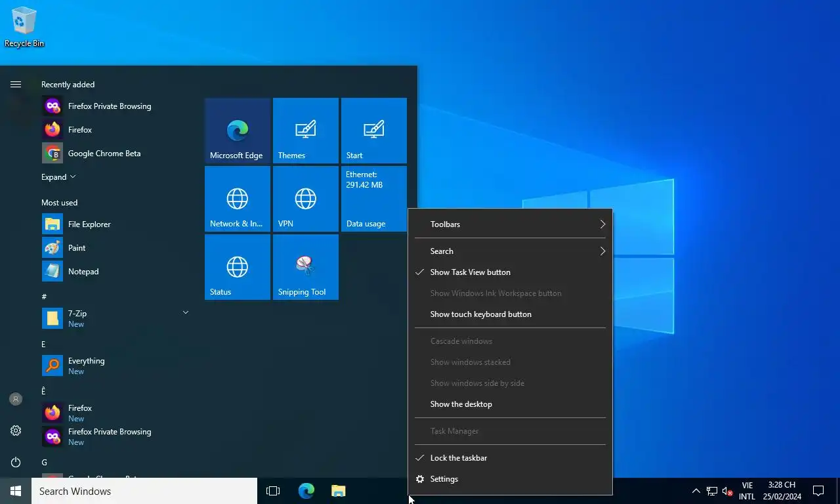Screen dimensions: 840x504
Task: Open the Action Center notifications icon
Action: [818, 491]
